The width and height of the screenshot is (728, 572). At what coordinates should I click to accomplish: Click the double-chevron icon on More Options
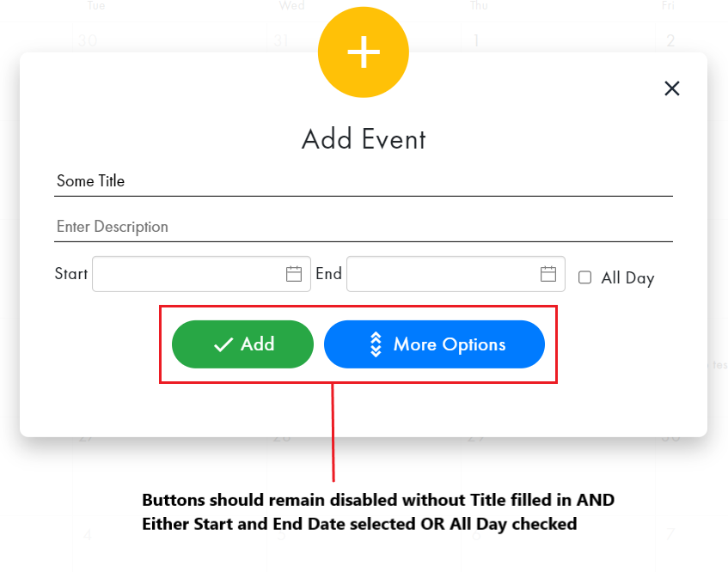pyautogui.click(x=375, y=344)
